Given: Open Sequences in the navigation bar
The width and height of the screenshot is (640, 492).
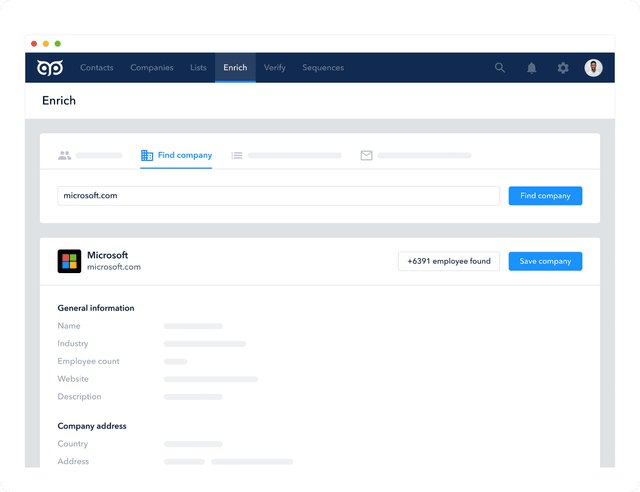Looking at the screenshot, I should coord(323,68).
